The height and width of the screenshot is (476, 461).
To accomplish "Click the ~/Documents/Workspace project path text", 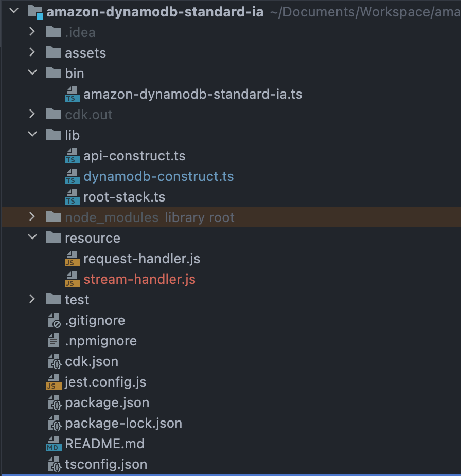I will click(365, 12).
